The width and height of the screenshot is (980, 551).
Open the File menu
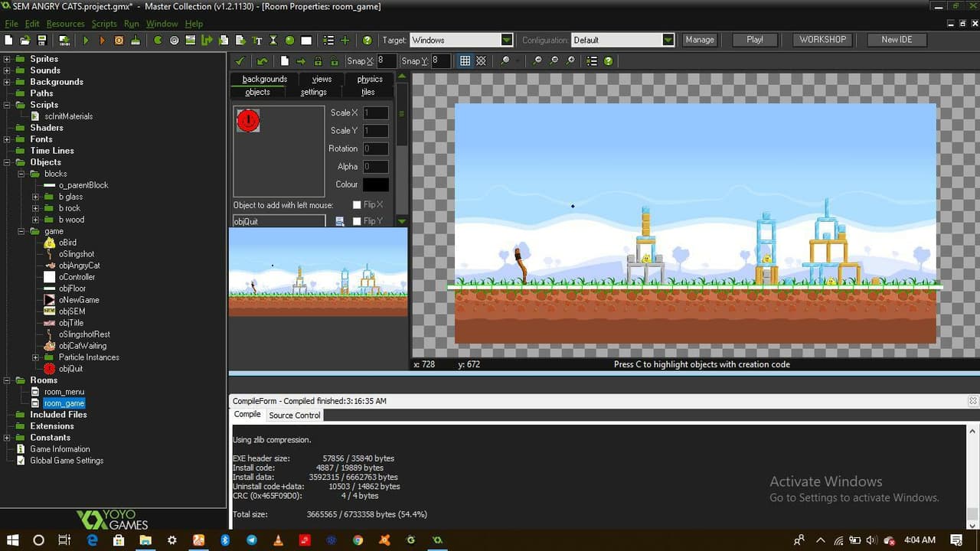11,24
